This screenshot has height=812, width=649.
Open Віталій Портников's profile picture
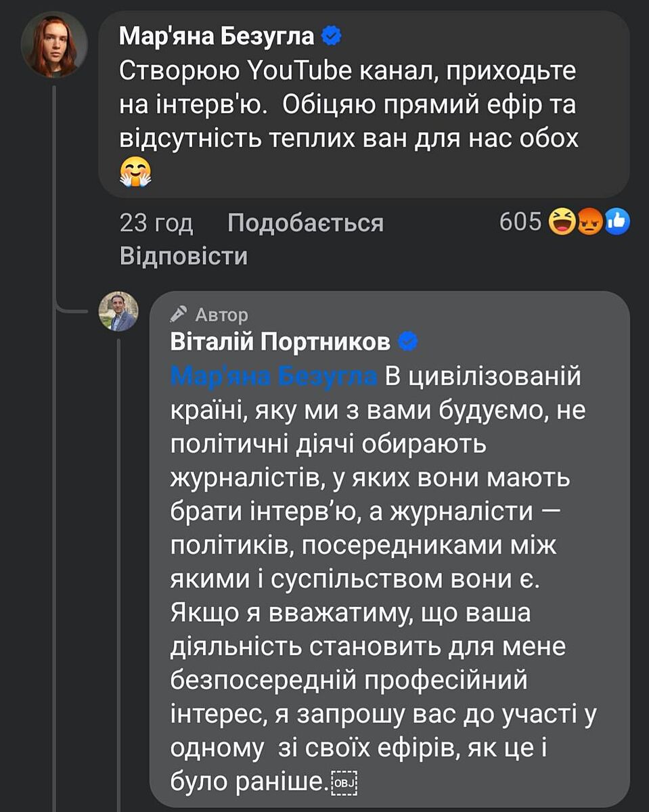click(118, 311)
